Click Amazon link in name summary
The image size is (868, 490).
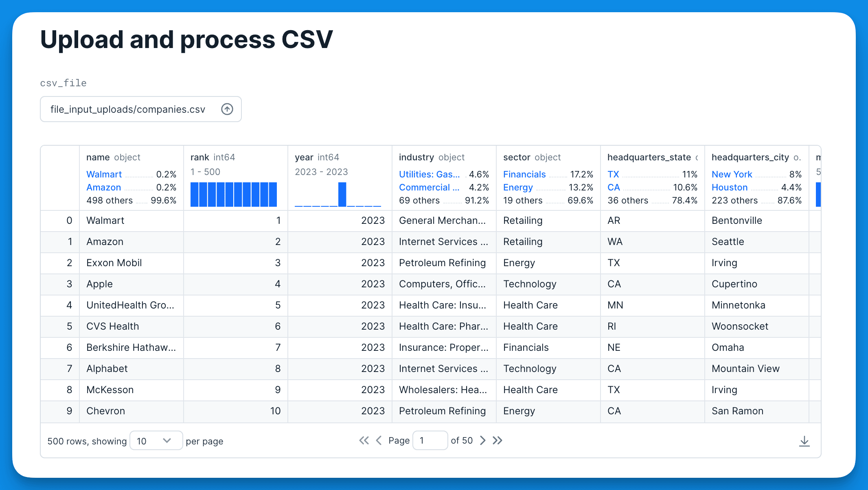104,187
